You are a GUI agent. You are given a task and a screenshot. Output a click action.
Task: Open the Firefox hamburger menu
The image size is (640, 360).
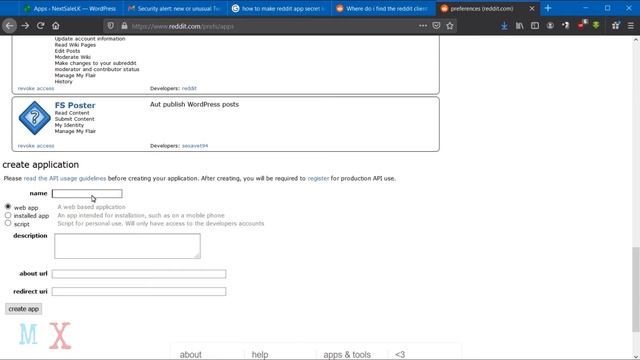click(x=631, y=26)
